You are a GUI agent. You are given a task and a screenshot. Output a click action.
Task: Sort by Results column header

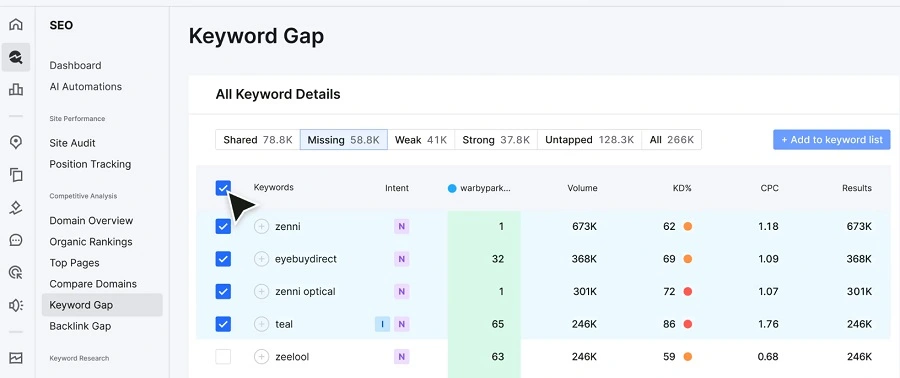[x=857, y=188]
